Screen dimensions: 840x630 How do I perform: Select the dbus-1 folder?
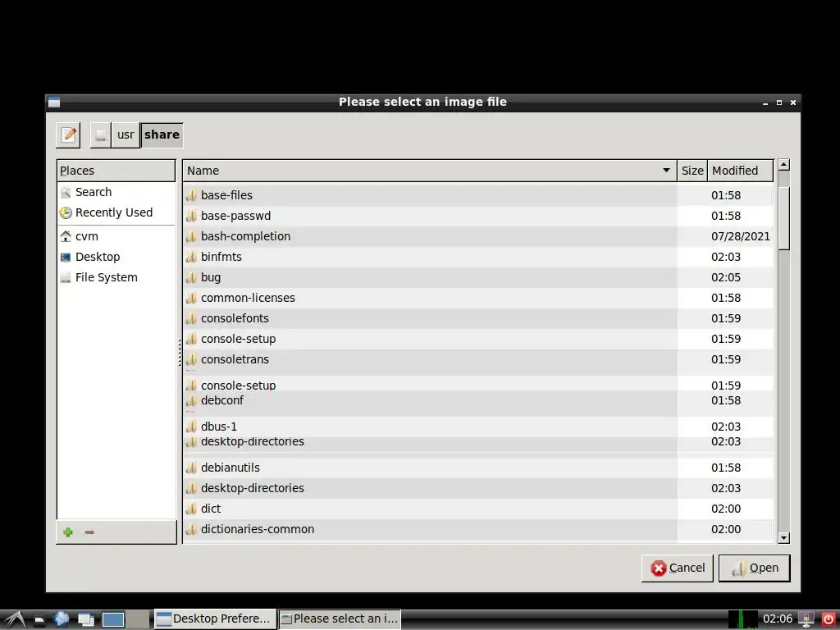[x=478, y=427]
